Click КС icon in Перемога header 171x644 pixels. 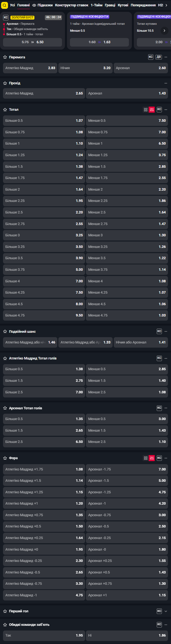pyautogui.click(x=151, y=57)
